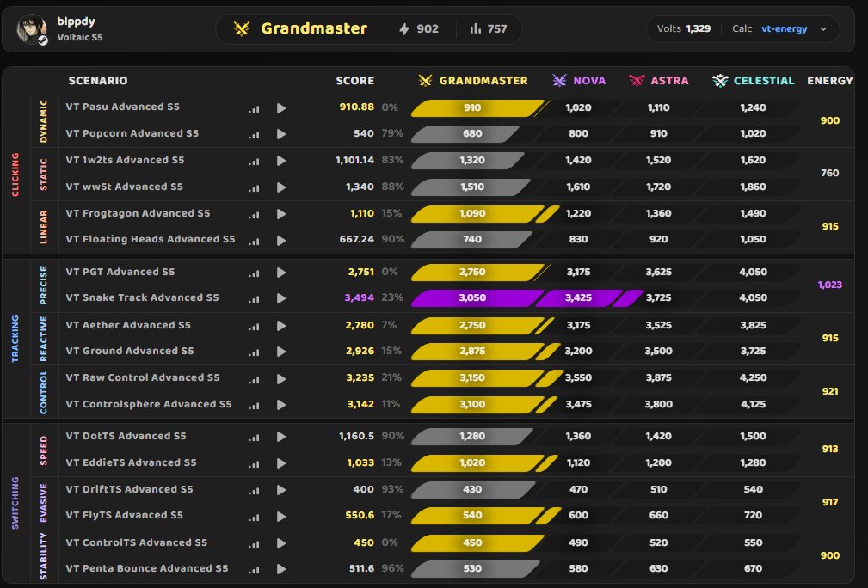This screenshot has width=868, height=588.
Task: Open leaderboard chart icon for VT Pasu Advanced S5
Action: [254, 109]
